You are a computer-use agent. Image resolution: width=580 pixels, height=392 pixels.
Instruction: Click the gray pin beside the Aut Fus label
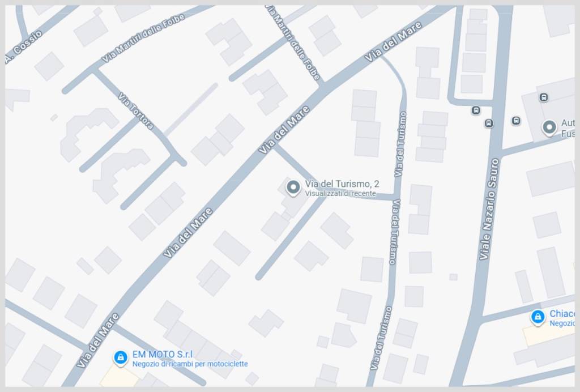point(549,127)
